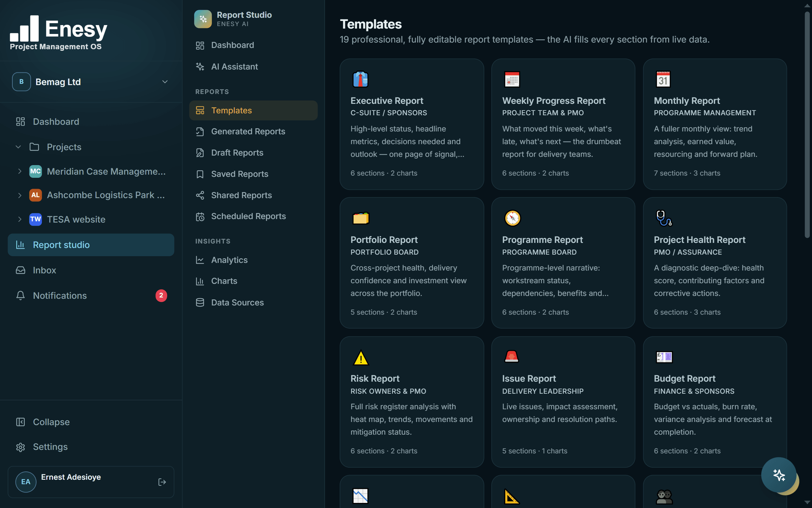This screenshot has width=812, height=508.
Task: Open the Programme Report template
Action: pos(563,263)
